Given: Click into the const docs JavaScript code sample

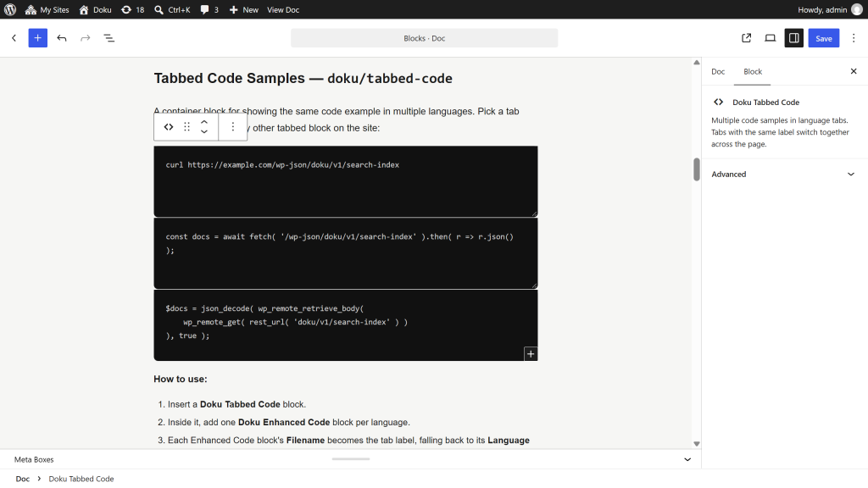Looking at the screenshot, I should point(346,252).
